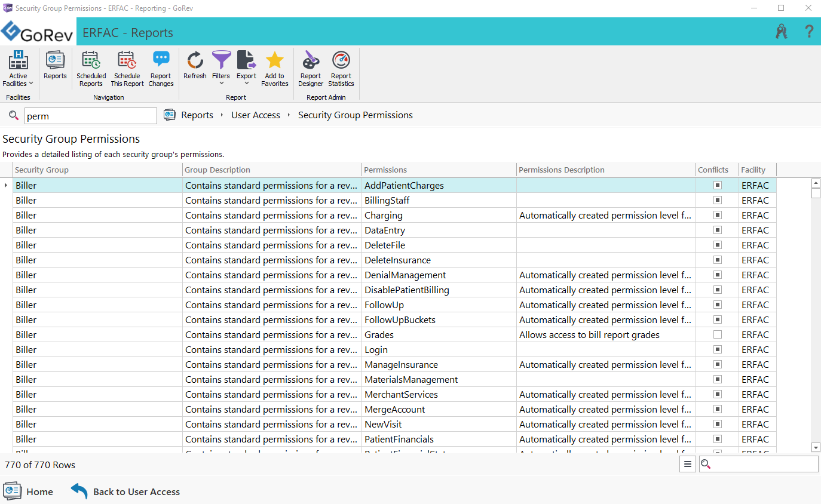Select the FollowUpBuckets cell
This screenshot has width=821, height=504.
click(x=440, y=319)
